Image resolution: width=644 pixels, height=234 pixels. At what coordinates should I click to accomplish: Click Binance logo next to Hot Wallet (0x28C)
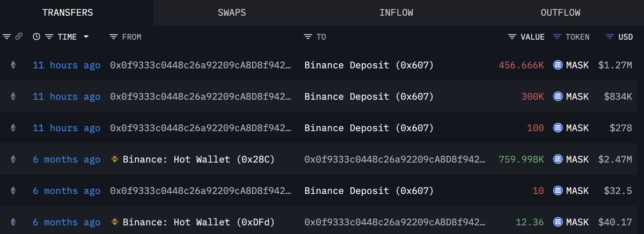coord(114,159)
